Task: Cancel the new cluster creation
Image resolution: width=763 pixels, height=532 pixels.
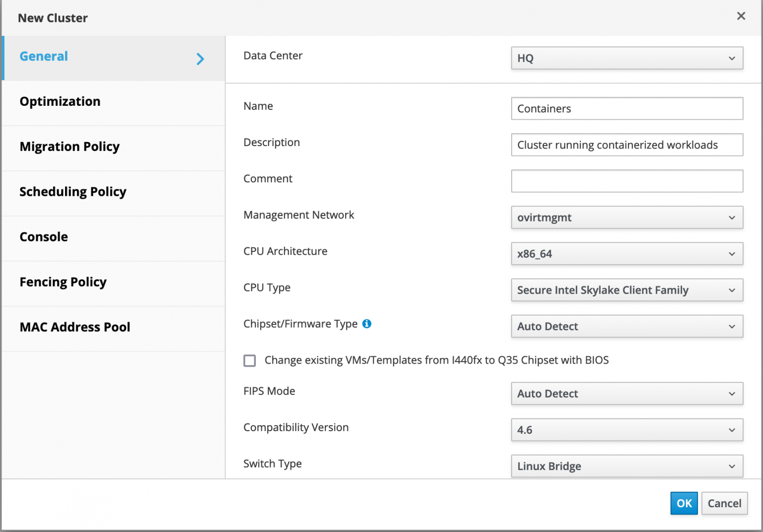Action: (724, 503)
